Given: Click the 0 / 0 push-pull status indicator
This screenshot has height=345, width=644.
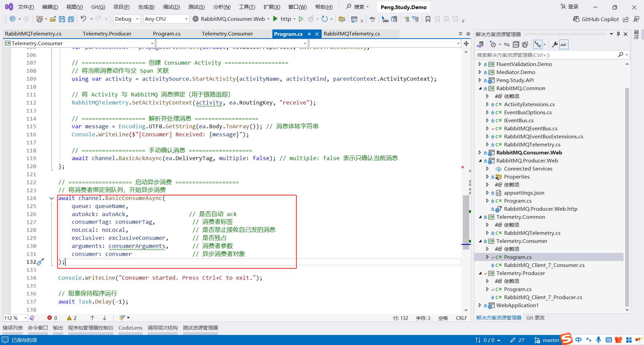Looking at the screenshot, I should click(488, 340).
